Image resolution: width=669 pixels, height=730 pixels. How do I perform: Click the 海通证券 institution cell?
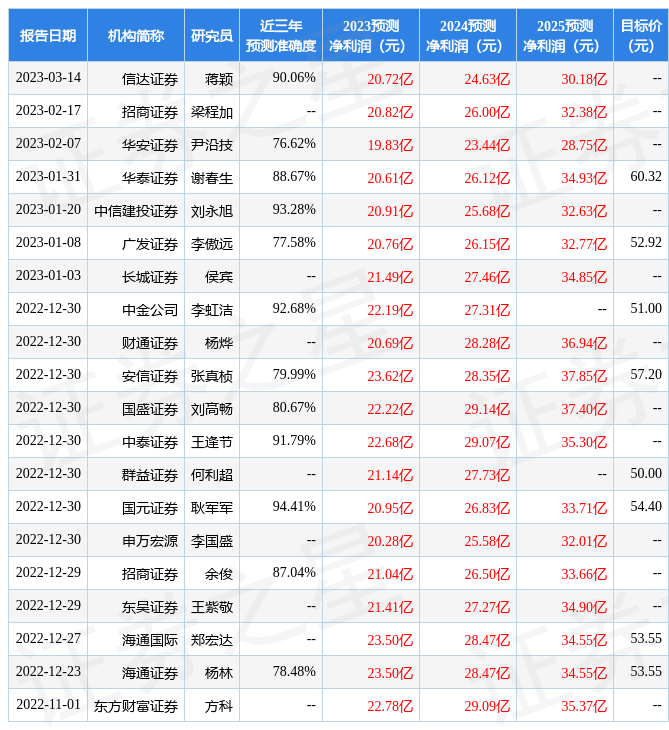coord(150,674)
